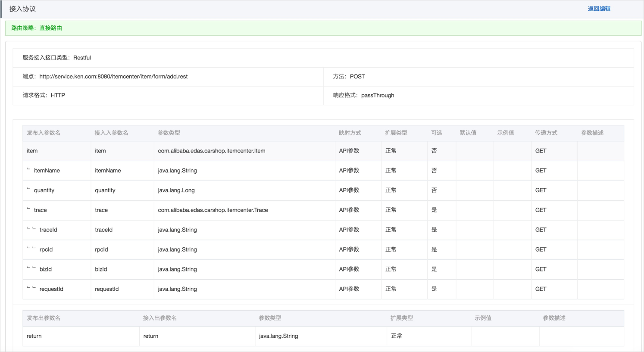This screenshot has width=644, height=352.
Task: Click the com.alibaba.edas.carshop.itemcenter.Trace type cell
Action: click(x=244, y=210)
